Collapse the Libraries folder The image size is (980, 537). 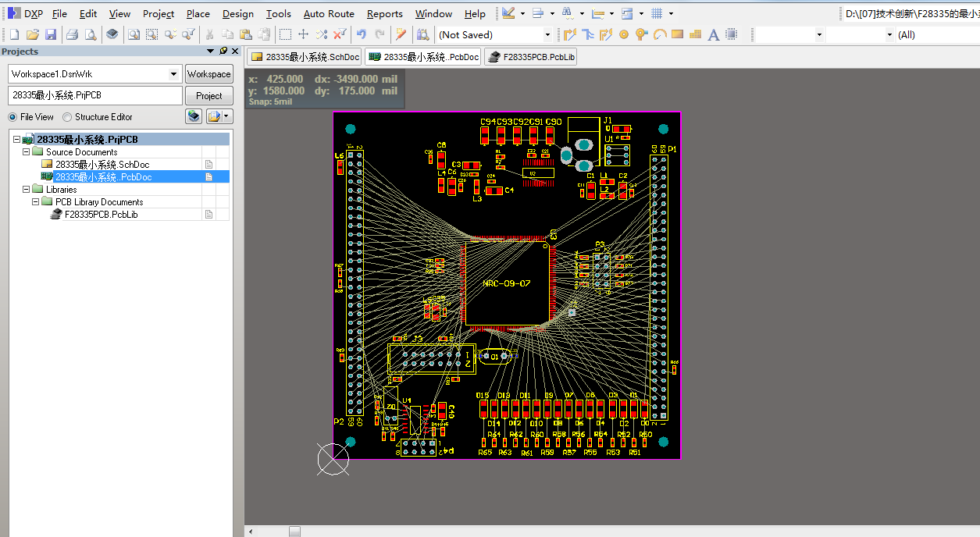click(26, 190)
